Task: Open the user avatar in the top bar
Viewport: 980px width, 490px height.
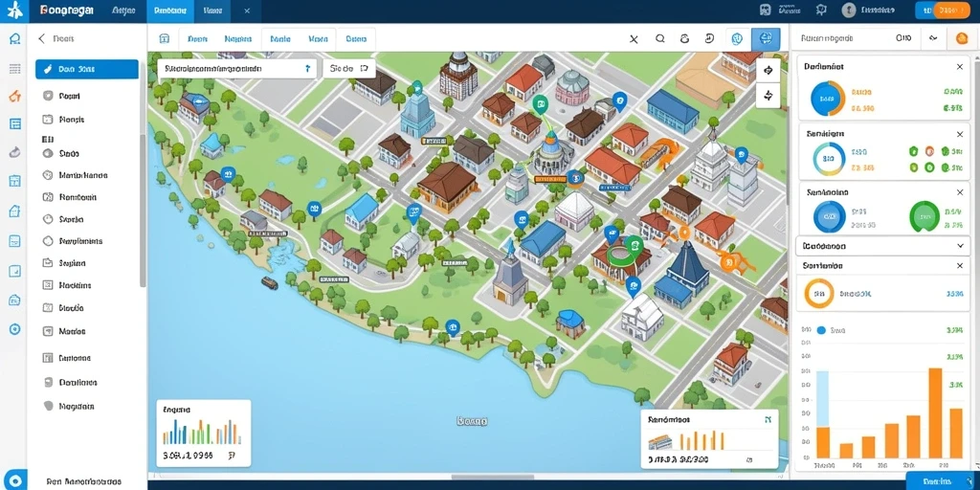Action: point(848,10)
